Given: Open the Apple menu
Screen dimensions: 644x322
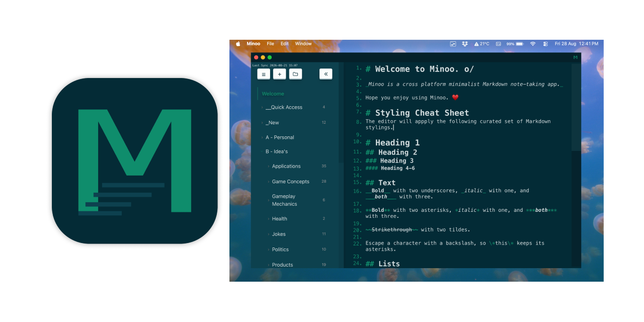Looking at the screenshot, I should 238,44.
